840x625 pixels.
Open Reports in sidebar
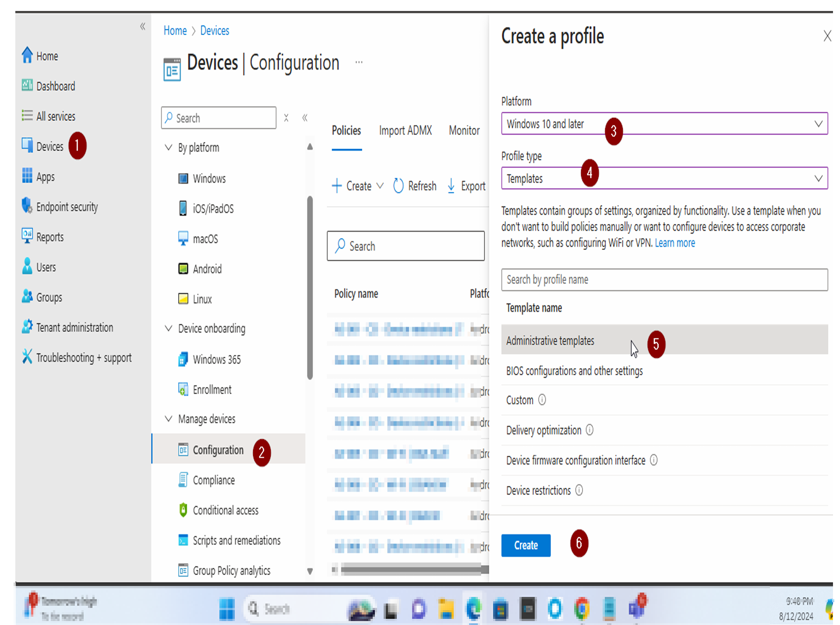43,237
